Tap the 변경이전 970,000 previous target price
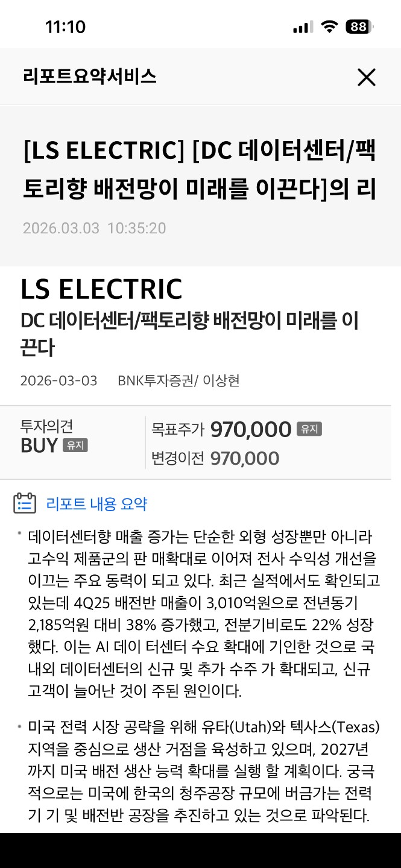 (x=244, y=459)
